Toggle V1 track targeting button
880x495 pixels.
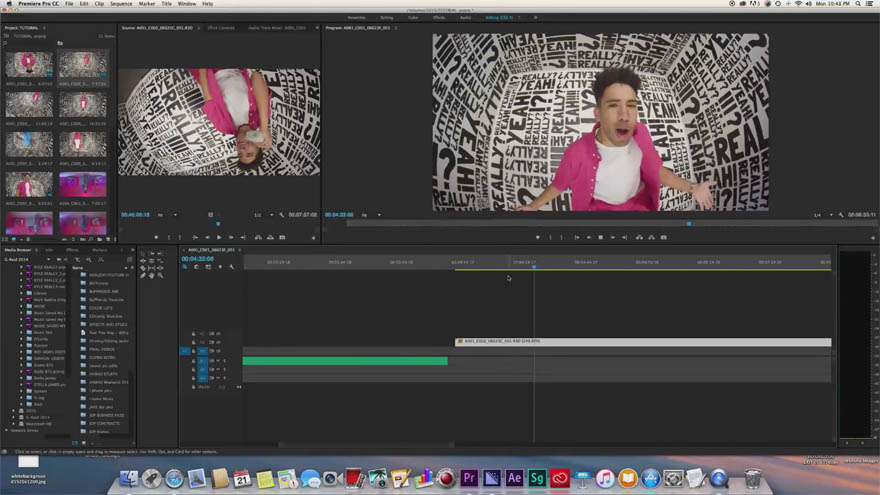click(203, 351)
